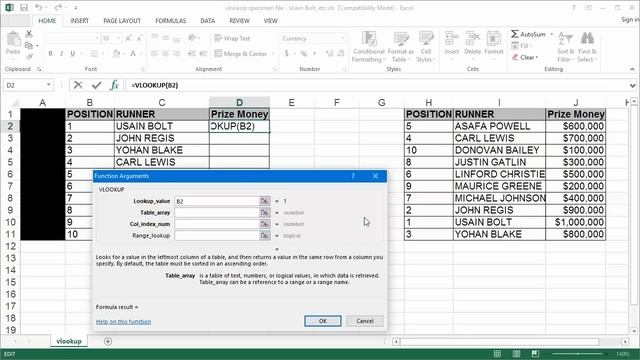
Task: Click the Cell Styles icon
Action: point(426,39)
